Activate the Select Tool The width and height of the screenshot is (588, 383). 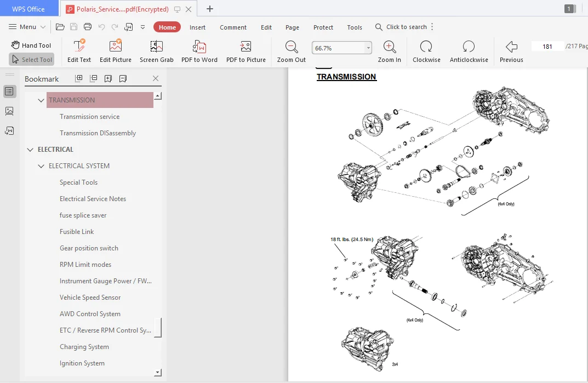point(31,59)
